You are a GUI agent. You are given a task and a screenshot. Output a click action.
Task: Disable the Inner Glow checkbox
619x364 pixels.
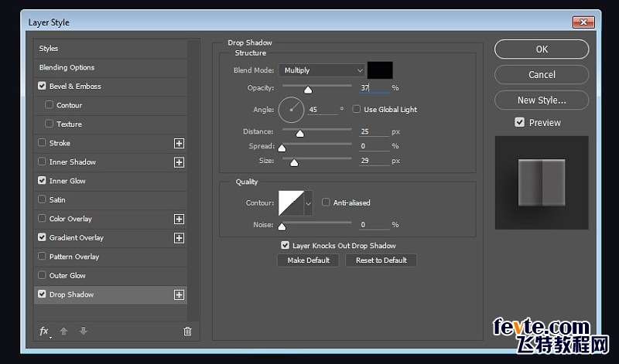pos(42,180)
